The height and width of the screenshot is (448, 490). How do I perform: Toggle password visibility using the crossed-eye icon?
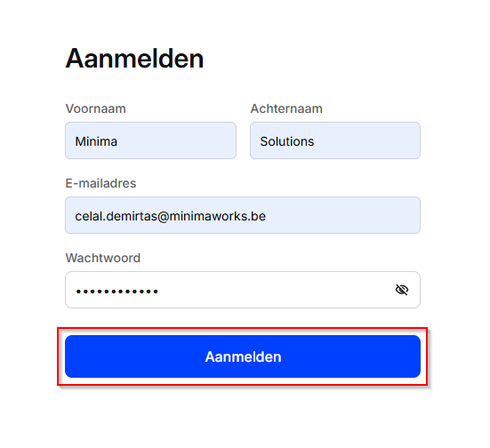(402, 290)
